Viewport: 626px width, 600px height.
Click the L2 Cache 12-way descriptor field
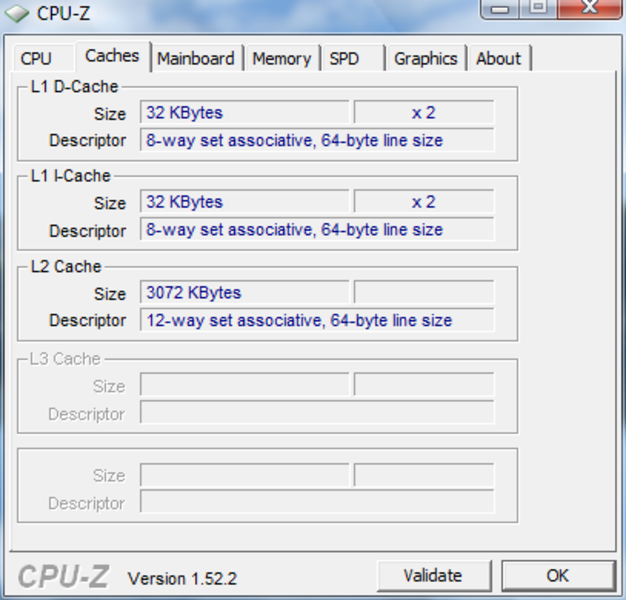317,320
